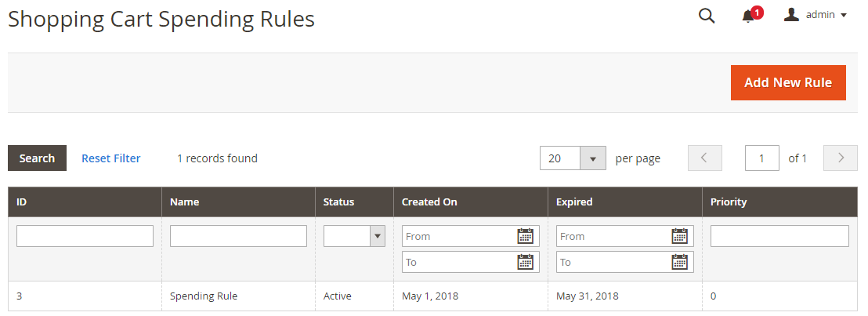Open calendar for Expired From date

[x=679, y=236]
